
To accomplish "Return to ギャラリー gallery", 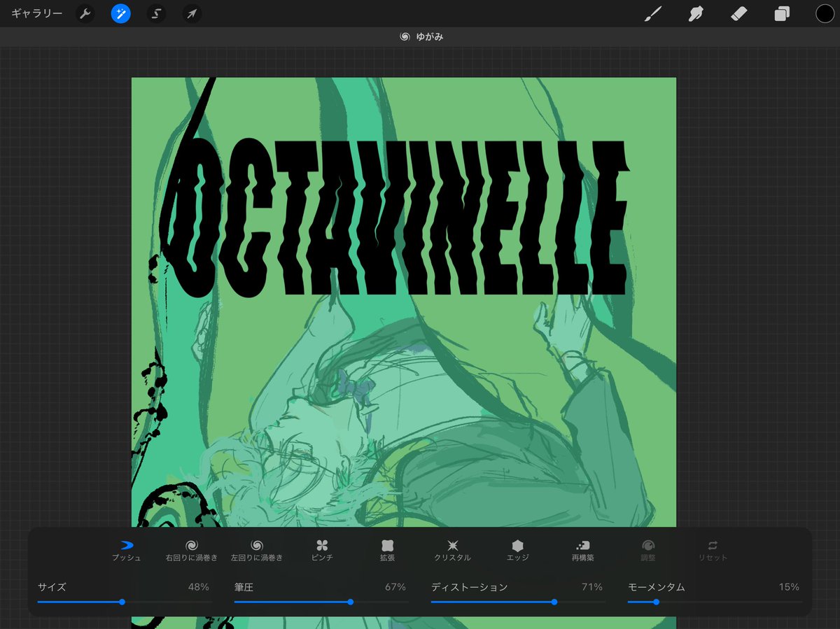I will tap(37, 14).
